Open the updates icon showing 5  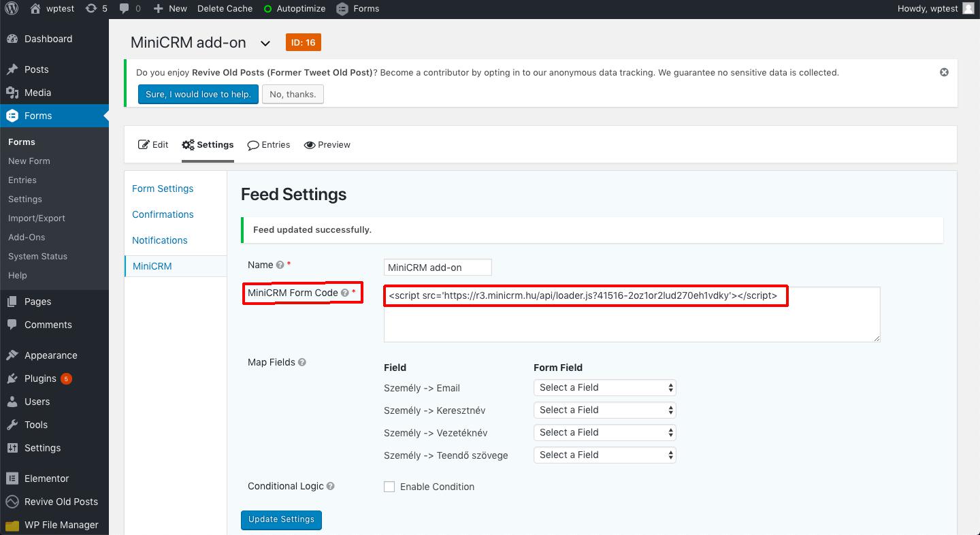click(x=91, y=9)
